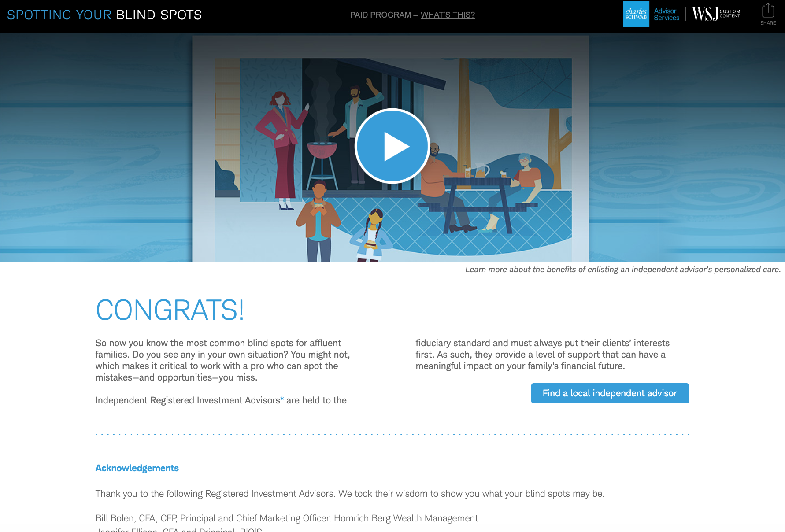Click the "Custom Content" text beside WSJ

[730, 14]
